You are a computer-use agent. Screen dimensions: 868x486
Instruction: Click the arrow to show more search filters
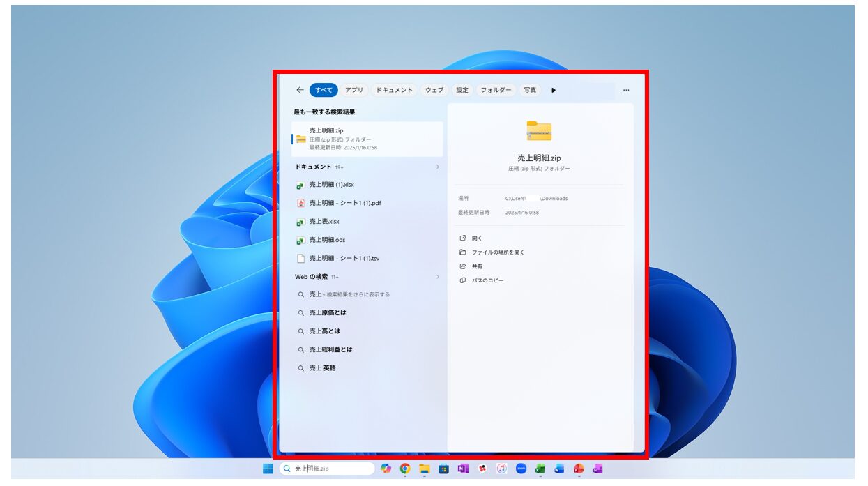point(553,89)
